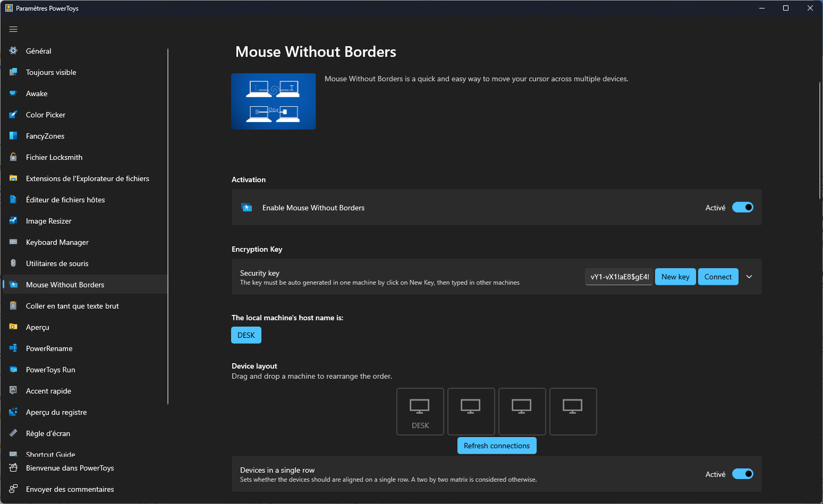
Task: Click the Aperçu sidebar icon
Action: click(x=13, y=327)
